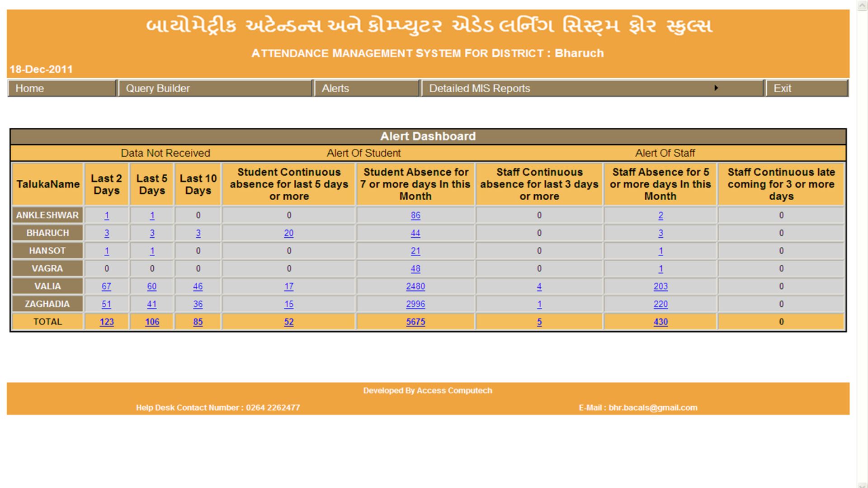868x488 pixels.
Task: Open Zaghadia staff monthly absence link 220
Action: click(660, 304)
